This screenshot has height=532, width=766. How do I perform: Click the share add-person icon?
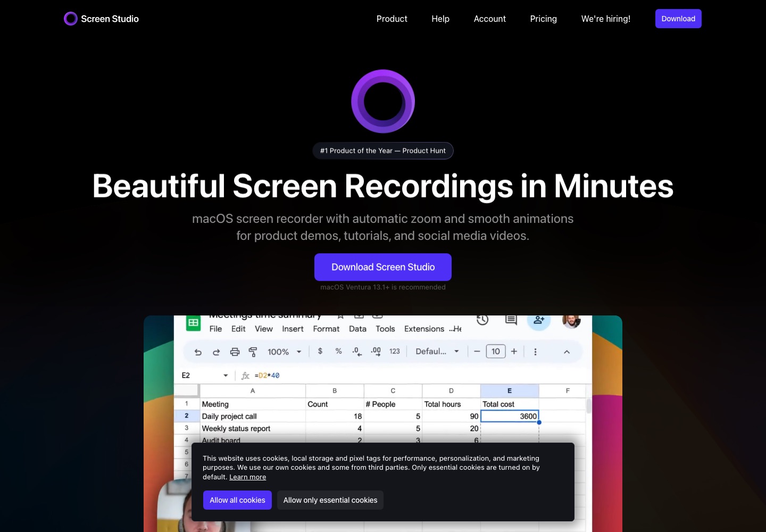539,320
